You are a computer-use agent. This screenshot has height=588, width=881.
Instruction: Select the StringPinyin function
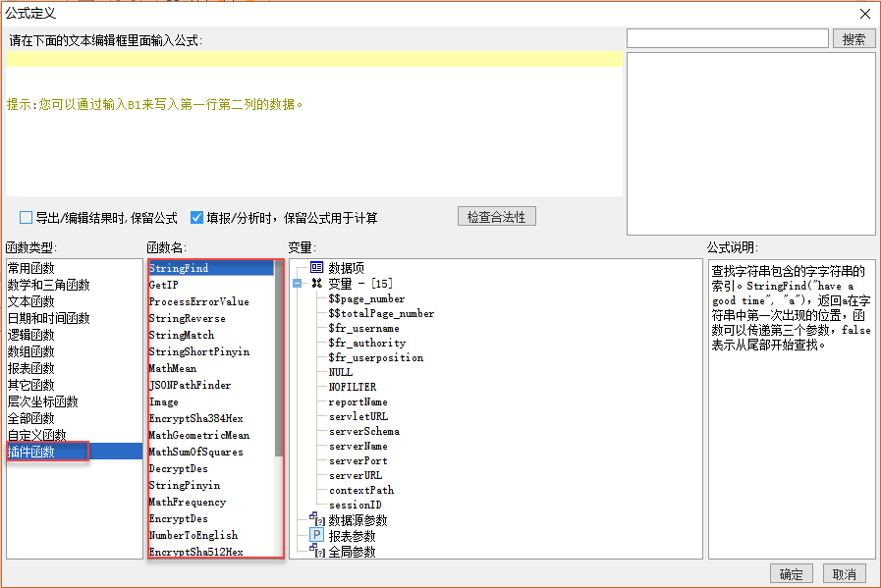211,485
